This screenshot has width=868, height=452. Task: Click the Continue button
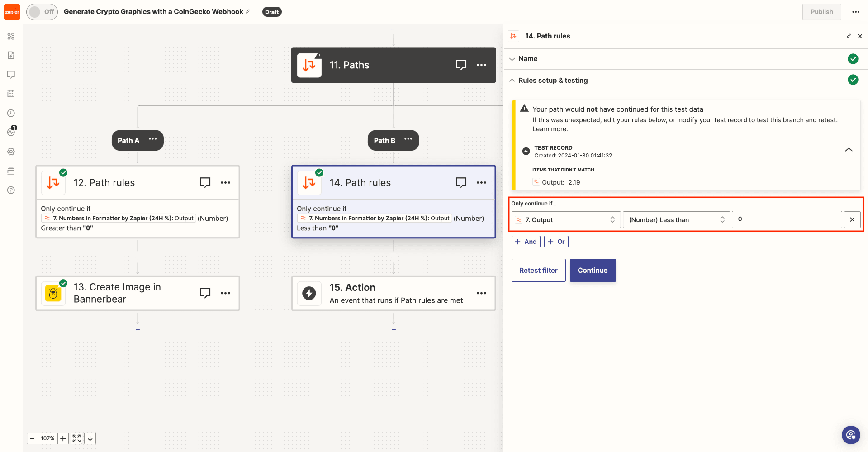[x=593, y=270]
